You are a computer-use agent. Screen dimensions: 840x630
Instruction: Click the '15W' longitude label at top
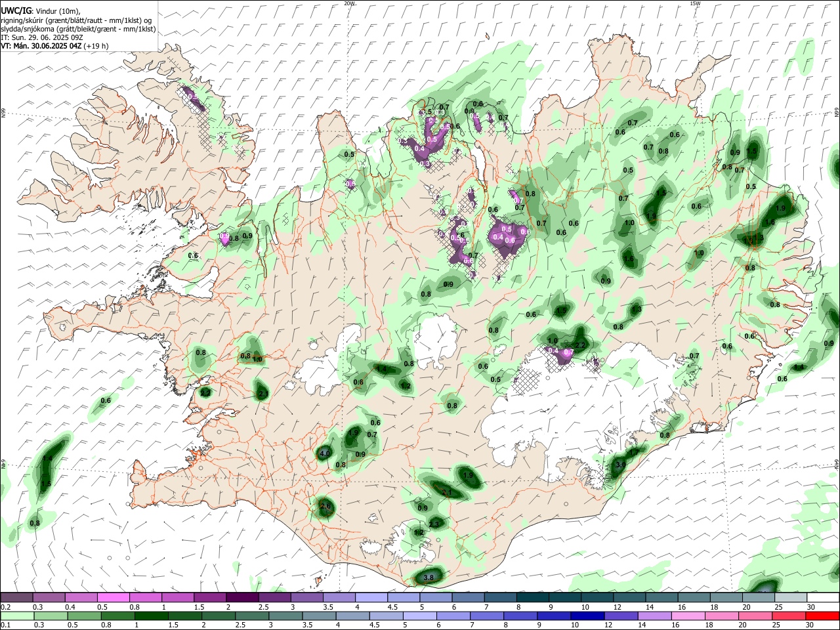point(695,3)
